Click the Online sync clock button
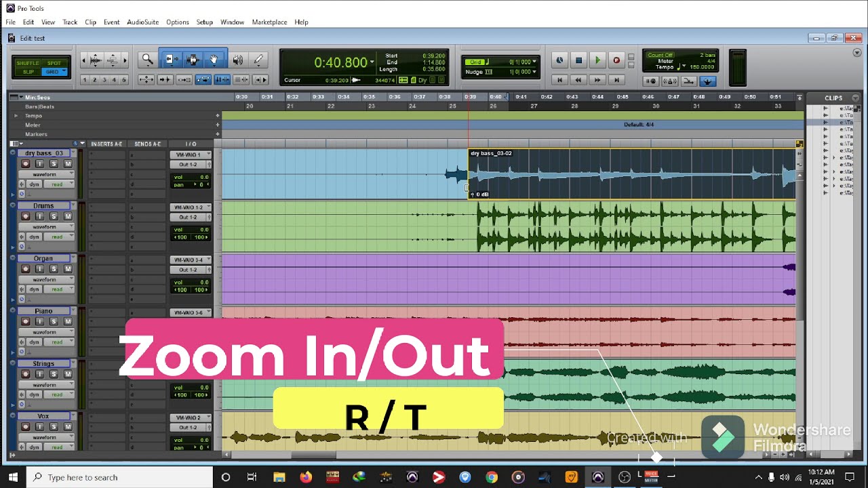The width and height of the screenshot is (868, 488). [559, 60]
